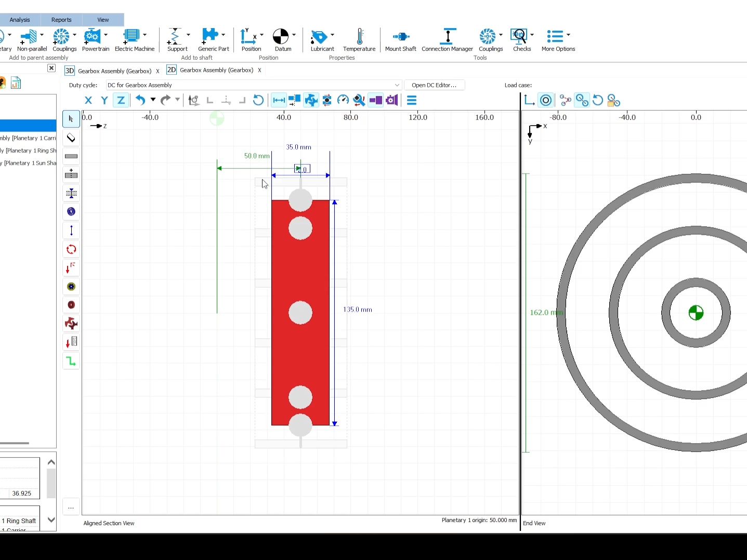The height and width of the screenshot is (560, 747).
Task: Select the red rotating arrows tool
Action: tap(71, 249)
